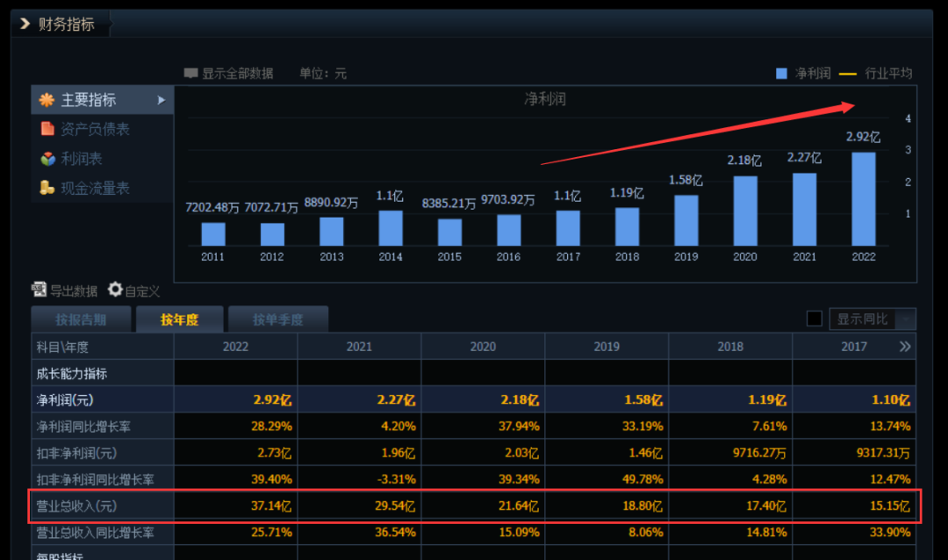This screenshot has width=948, height=560.
Task: Toggle the 净利润 blue legend square
Action: pyautogui.click(x=782, y=73)
